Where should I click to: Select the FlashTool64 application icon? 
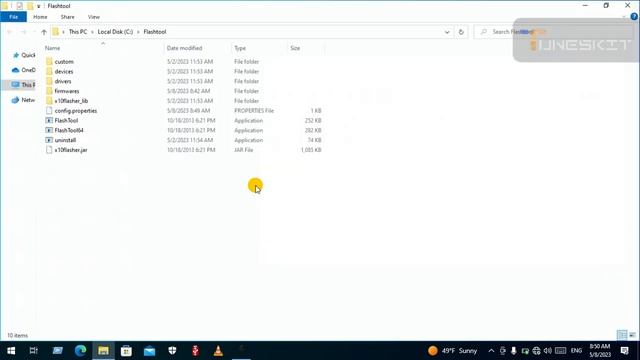pyautogui.click(x=49, y=130)
